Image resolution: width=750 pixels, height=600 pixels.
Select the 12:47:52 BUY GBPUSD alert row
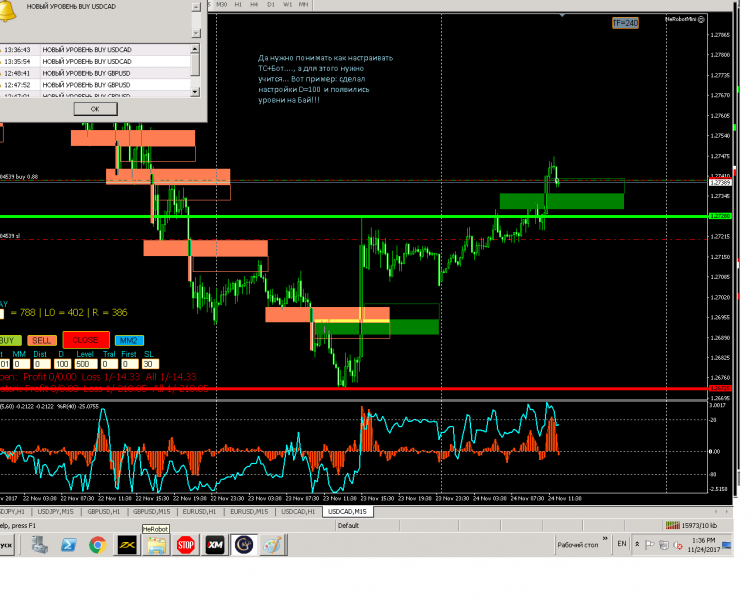pyautogui.click(x=96, y=85)
